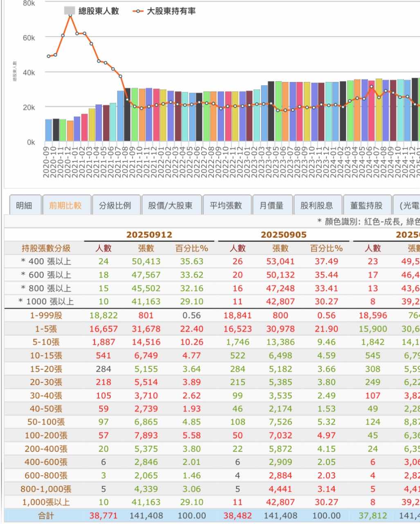This screenshot has width=420, height=524.
Task: Click the value 31,678 in 1-5張 row
Action: [146, 329]
